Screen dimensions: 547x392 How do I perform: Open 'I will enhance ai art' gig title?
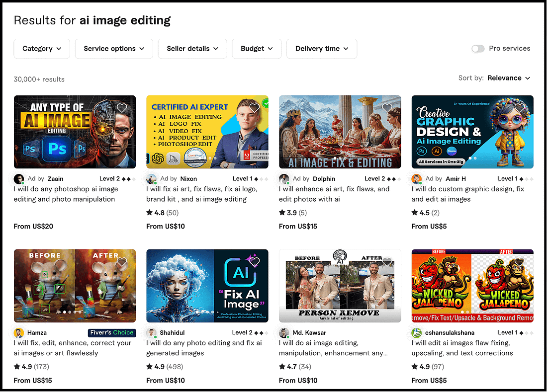[334, 194]
